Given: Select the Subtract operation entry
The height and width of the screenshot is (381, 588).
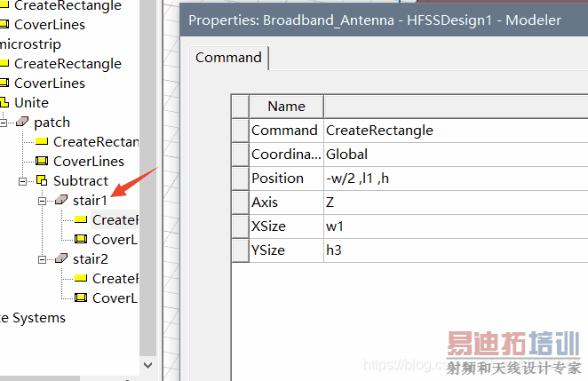Looking at the screenshot, I should pyautogui.click(x=81, y=181).
